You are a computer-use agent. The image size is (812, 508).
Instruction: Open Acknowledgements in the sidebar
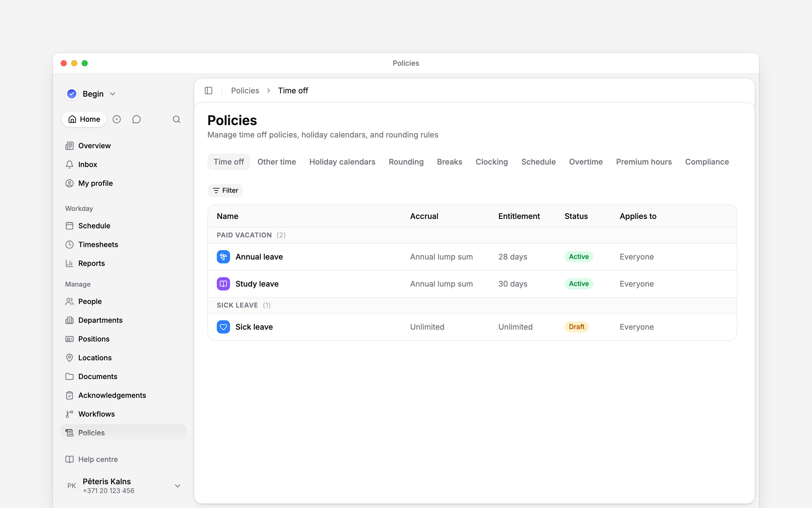[x=123, y=395]
